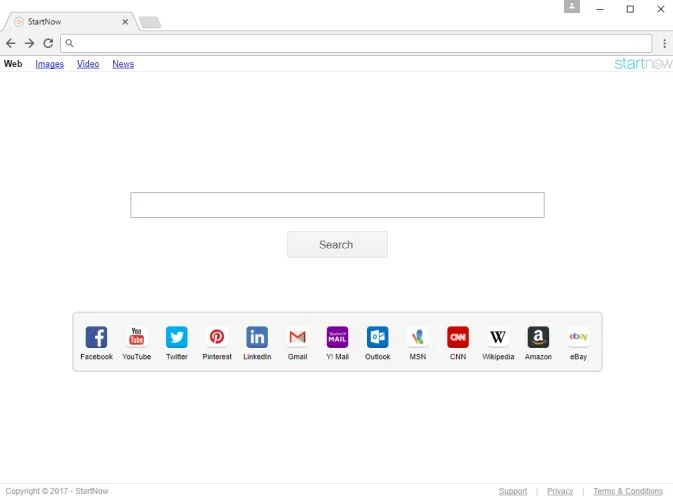Screen dimensions: 673x496
Task: Open the Y! Mail shortcut icon
Action: click(337, 337)
